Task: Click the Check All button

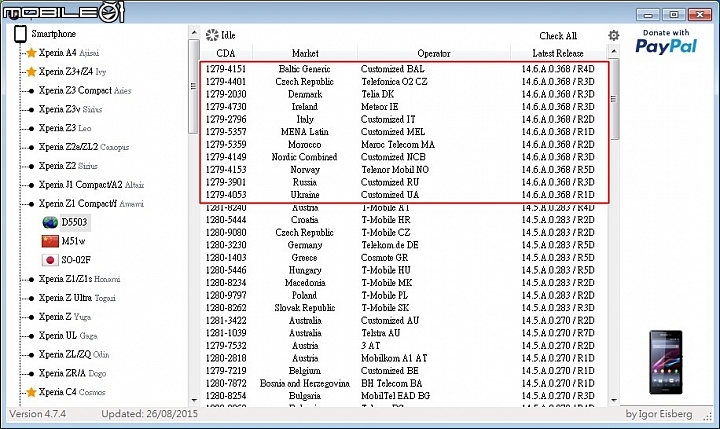Action: coord(558,36)
